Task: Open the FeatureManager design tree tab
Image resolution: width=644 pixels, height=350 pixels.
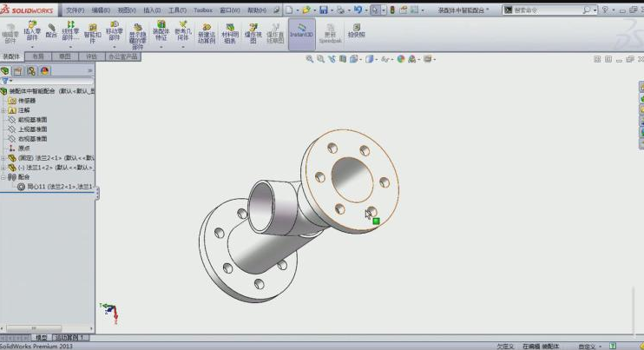Action: tap(5, 71)
